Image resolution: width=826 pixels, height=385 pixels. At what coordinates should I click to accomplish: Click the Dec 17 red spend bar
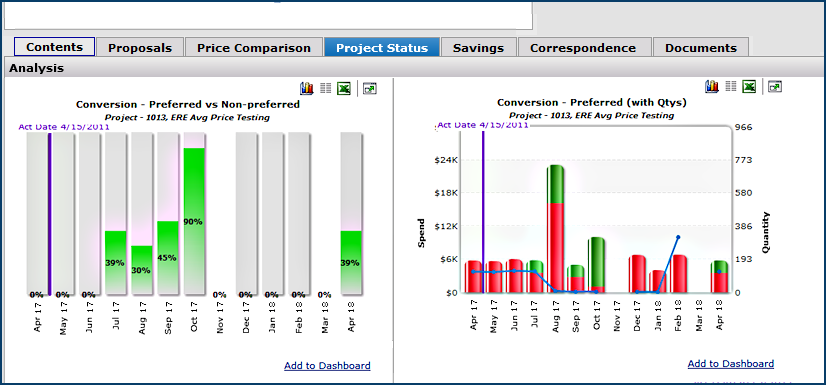[x=637, y=274]
